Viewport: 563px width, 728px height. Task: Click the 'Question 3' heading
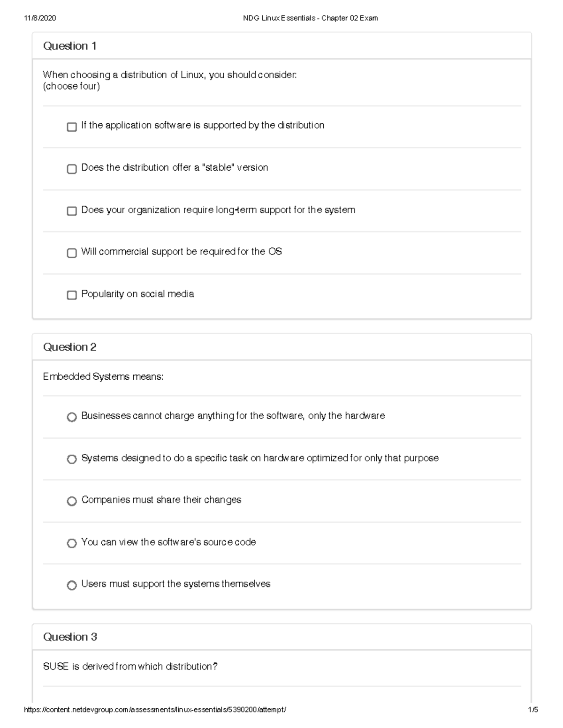point(70,637)
